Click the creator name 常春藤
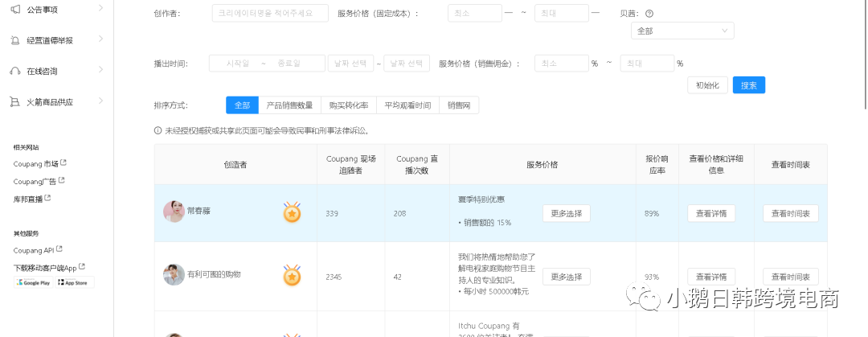This screenshot has width=868, height=337. (x=199, y=212)
